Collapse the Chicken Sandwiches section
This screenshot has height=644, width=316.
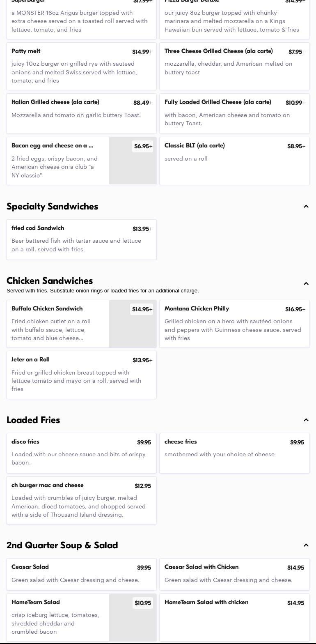306,284
